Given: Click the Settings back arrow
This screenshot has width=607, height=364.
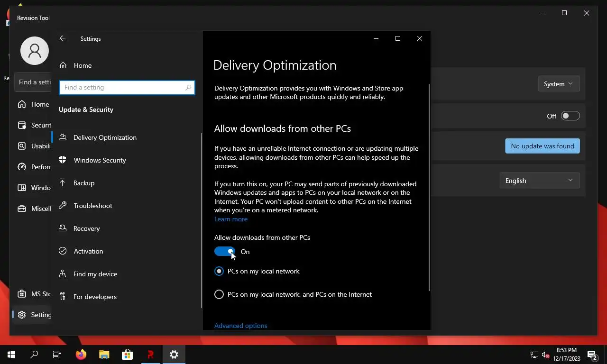Looking at the screenshot, I should (x=63, y=38).
